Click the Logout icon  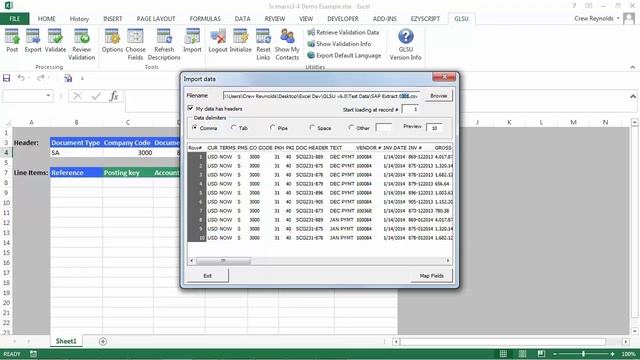pos(218,40)
